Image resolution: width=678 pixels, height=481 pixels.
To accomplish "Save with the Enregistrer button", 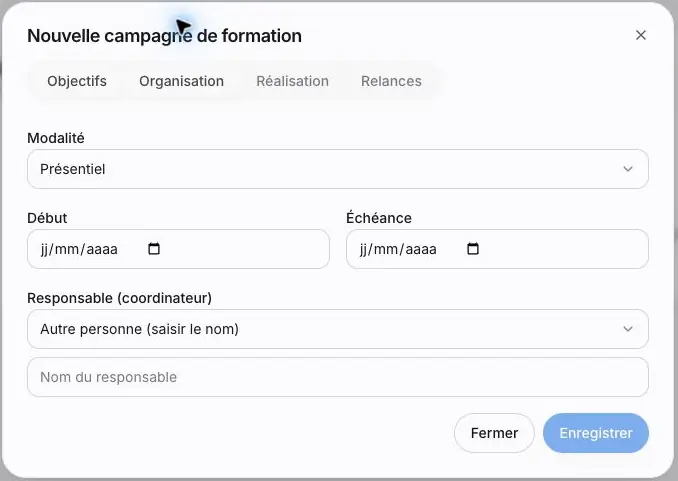I will pos(596,433).
